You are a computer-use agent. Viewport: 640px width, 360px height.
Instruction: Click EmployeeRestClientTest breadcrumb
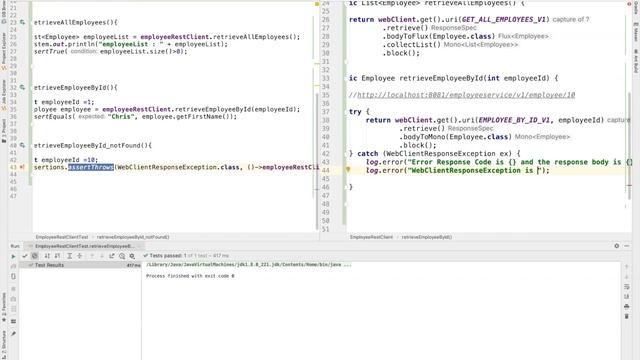[x=62, y=237]
